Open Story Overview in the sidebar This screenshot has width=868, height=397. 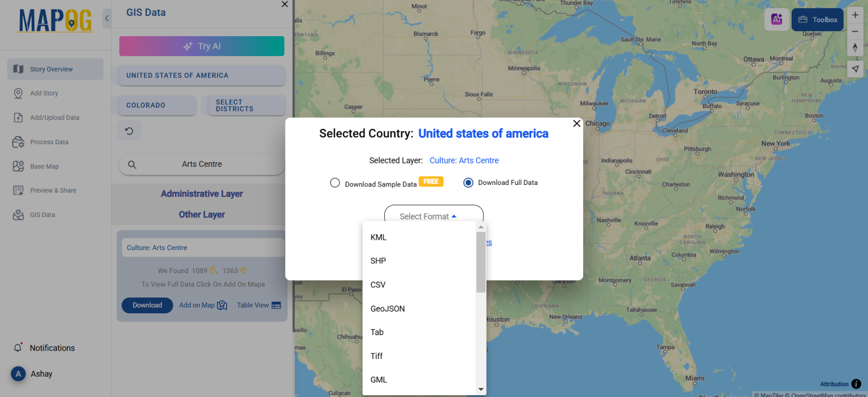point(55,69)
